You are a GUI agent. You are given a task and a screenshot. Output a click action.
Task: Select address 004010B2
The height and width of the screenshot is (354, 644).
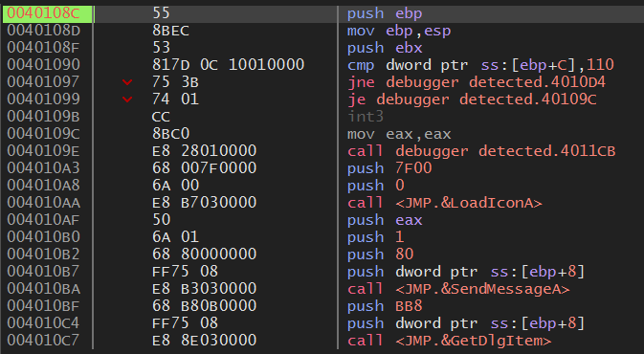pos(43,254)
